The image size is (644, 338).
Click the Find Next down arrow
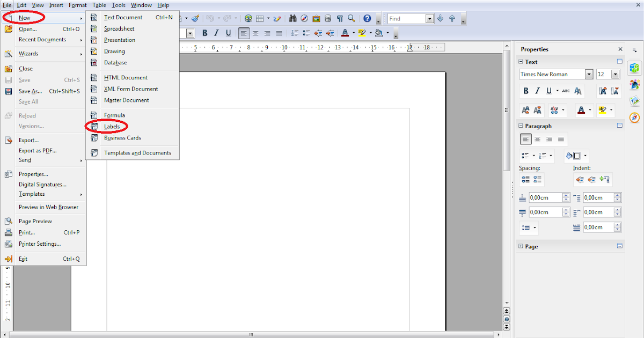pyautogui.click(x=440, y=18)
